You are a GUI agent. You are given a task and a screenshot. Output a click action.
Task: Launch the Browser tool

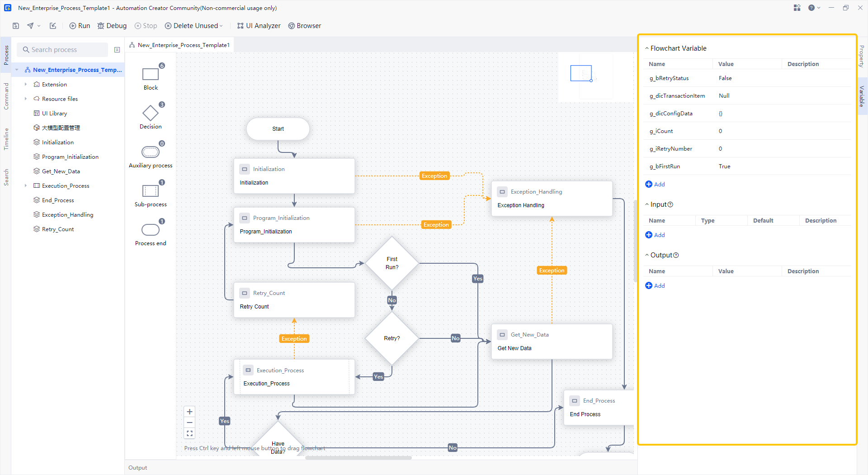pyautogui.click(x=304, y=26)
